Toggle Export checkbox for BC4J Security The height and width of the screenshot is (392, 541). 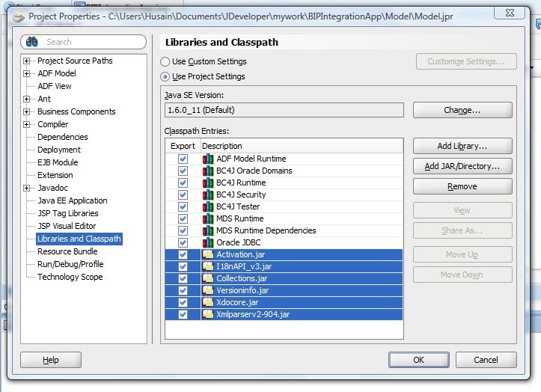(x=183, y=195)
